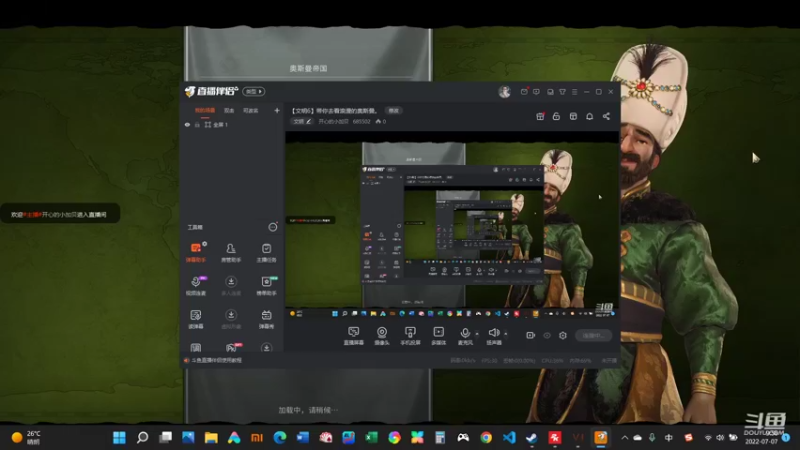Toggle speaker 扬声器 mute
This screenshot has height=450, width=800.
493,336
